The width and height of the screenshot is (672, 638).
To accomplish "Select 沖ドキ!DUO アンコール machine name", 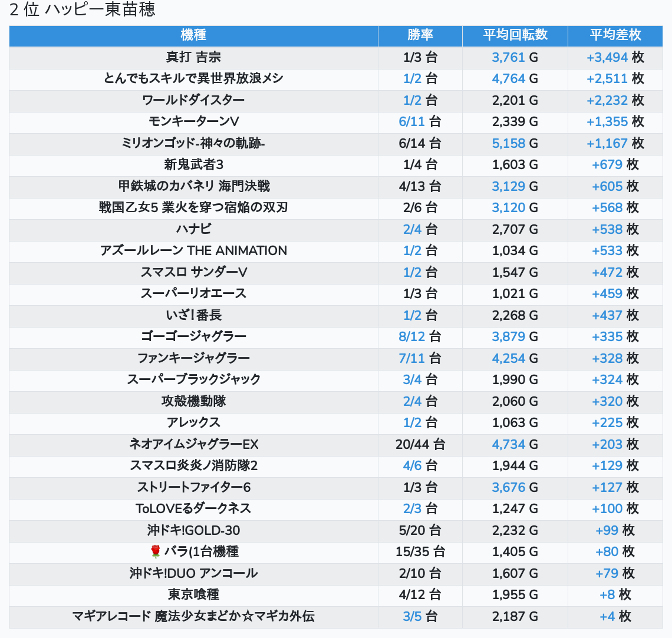I will (193, 573).
